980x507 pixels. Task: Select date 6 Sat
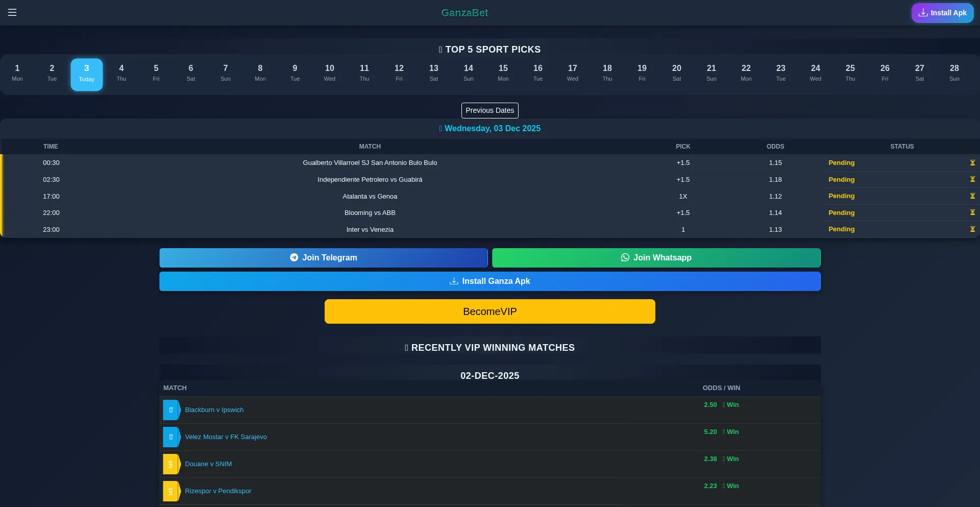click(191, 73)
